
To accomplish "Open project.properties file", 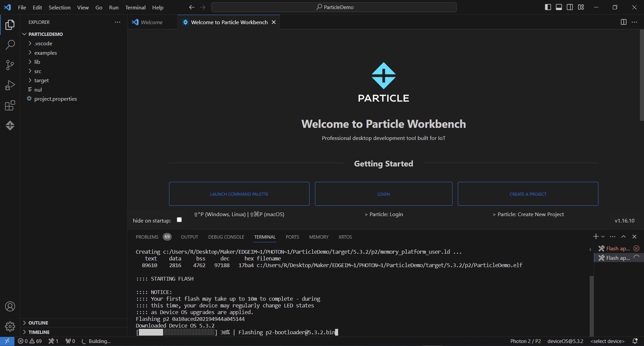I will [x=74, y=99].
